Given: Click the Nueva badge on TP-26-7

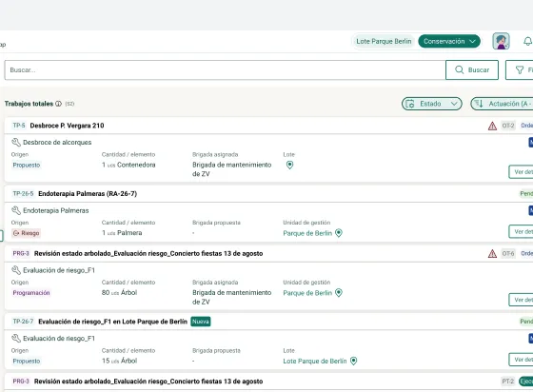Looking at the screenshot, I should coord(201,322).
